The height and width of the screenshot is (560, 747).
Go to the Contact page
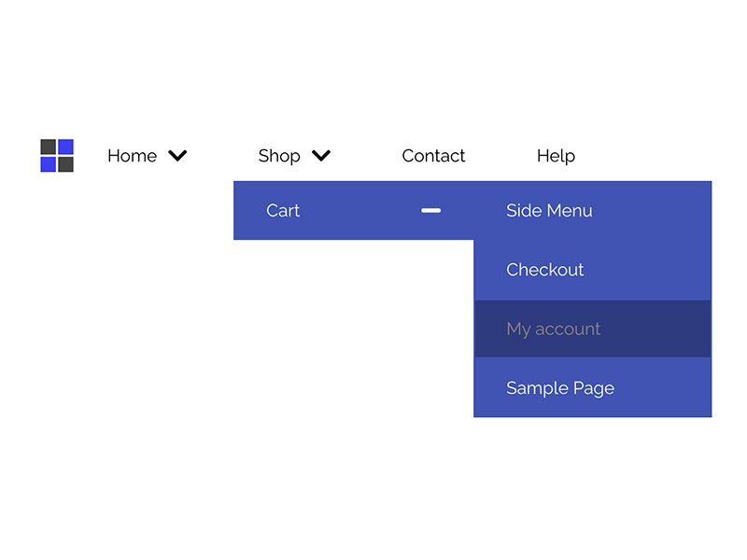click(x=433, y=156)
